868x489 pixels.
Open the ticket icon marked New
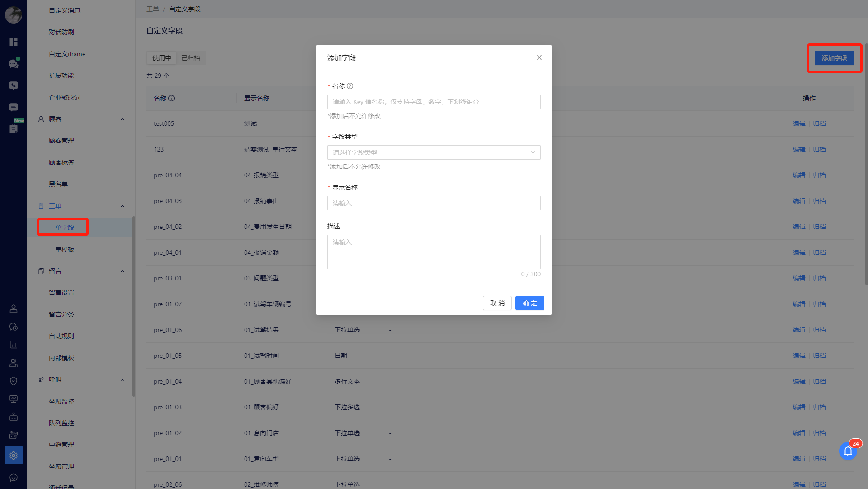click(x=14, y=129)
